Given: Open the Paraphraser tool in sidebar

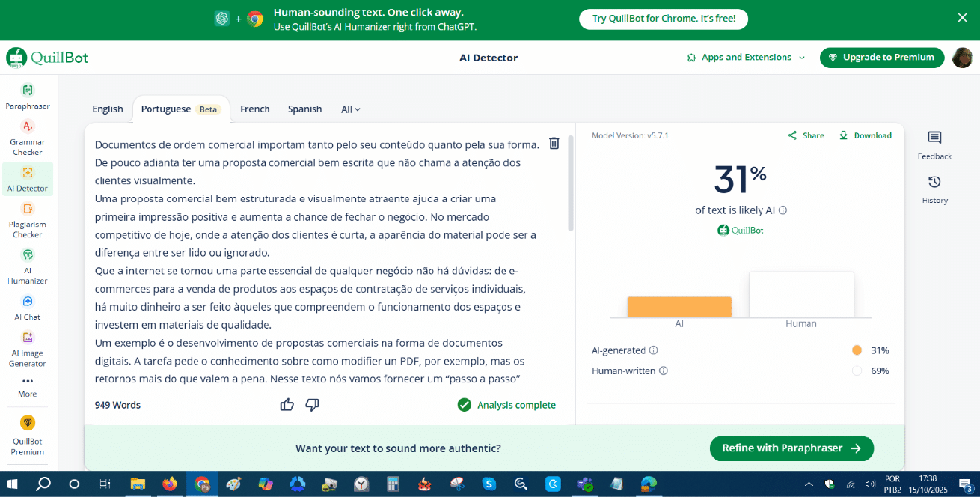Looking at the screenshot, I should (28, 97).
